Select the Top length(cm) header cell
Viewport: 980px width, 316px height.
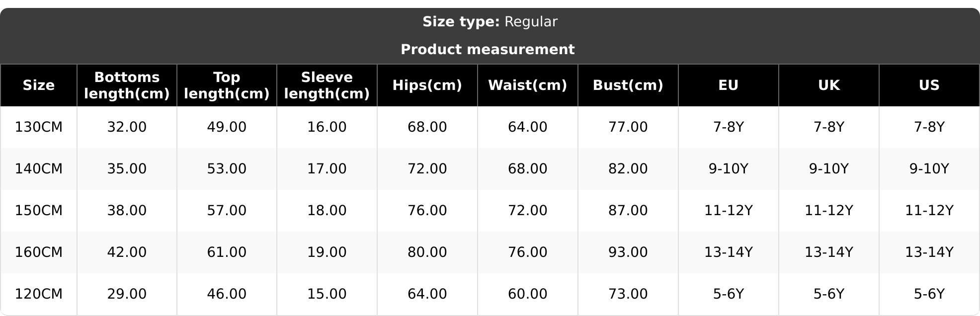[227, 85]
